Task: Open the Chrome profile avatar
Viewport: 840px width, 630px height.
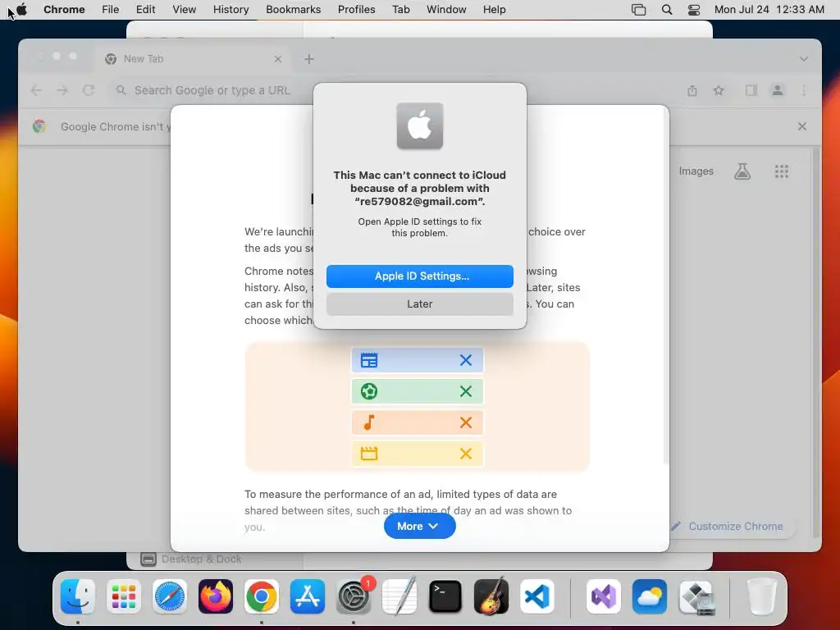Action: pos(778,90)
